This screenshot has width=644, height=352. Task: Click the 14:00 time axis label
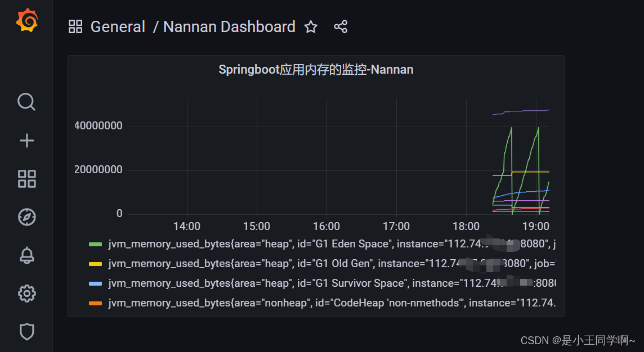(x=187, y=227)
